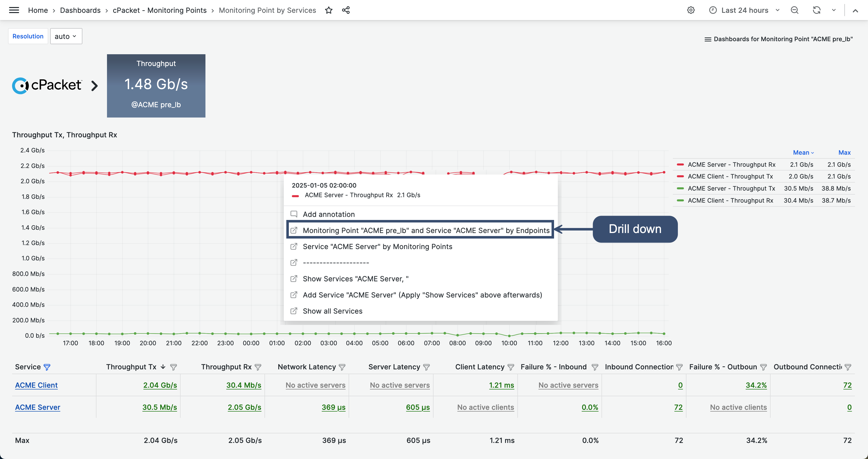Image resolution: width=868 pixels, height=459 pixels.
Task: Select Add annotation in context menu
Action: point(420,214)
